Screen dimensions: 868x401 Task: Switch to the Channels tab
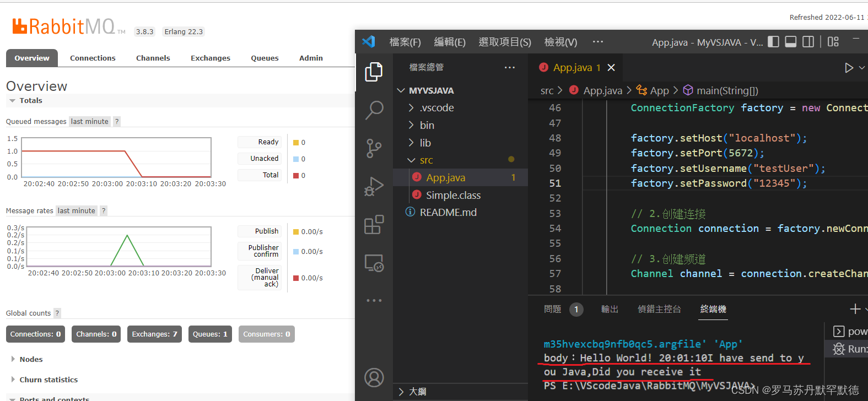153,58
